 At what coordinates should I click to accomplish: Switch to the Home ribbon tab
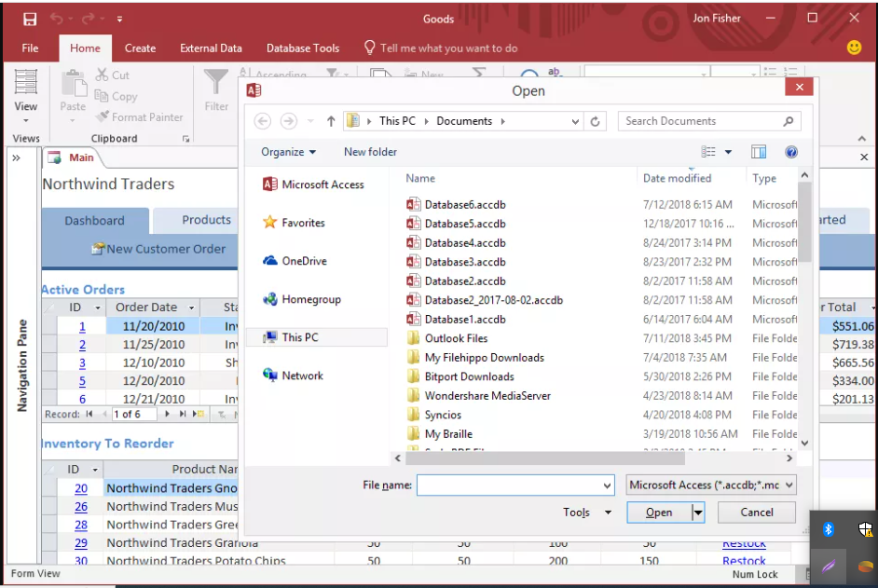click(85, 48)
